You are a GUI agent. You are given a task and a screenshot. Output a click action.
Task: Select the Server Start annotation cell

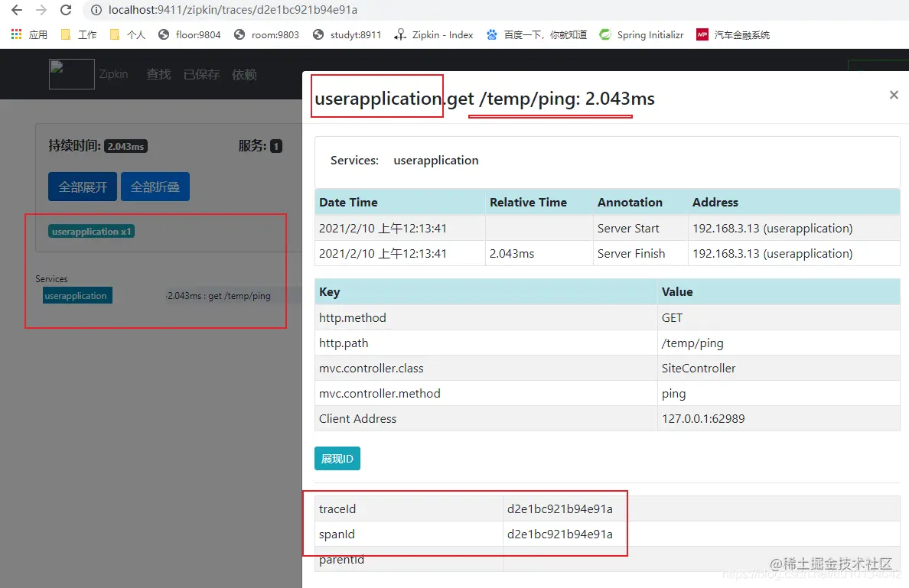640,229
